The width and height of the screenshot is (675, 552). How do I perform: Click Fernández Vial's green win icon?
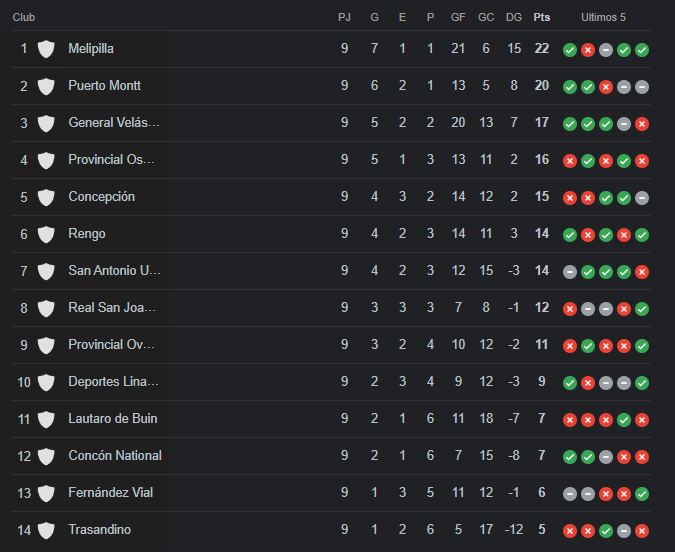(642, 494)
